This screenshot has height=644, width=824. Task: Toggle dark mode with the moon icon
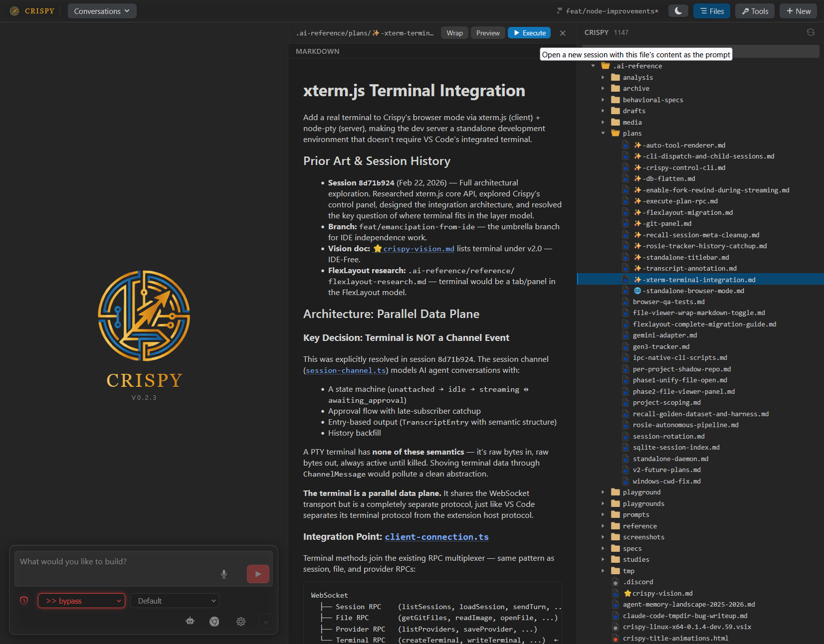[678, 10]
